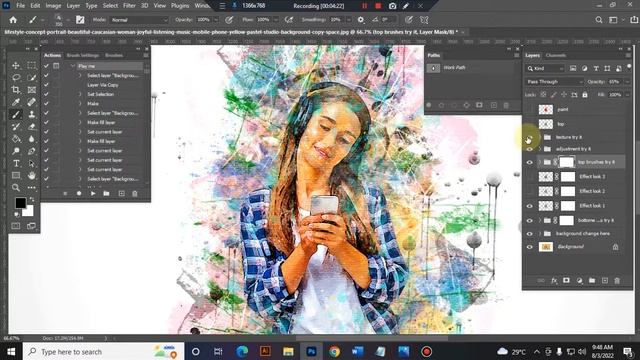Select the Healing Brush tool

[x=31, y=102]
